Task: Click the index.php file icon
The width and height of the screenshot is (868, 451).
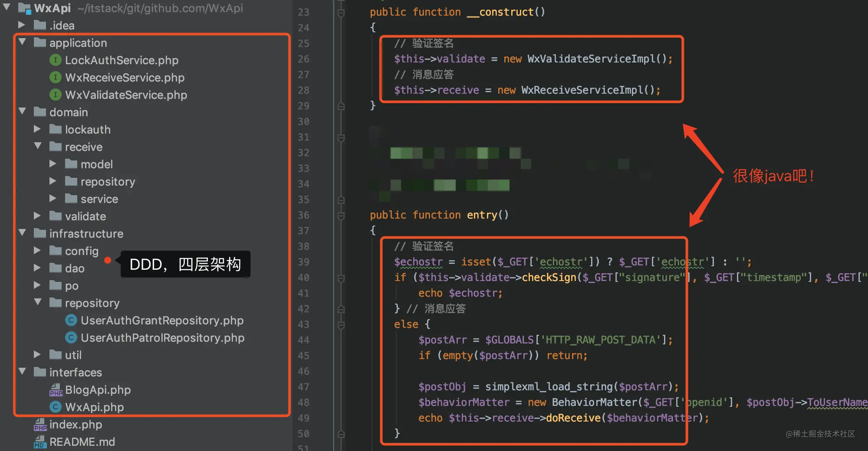Action: point(40,424)
